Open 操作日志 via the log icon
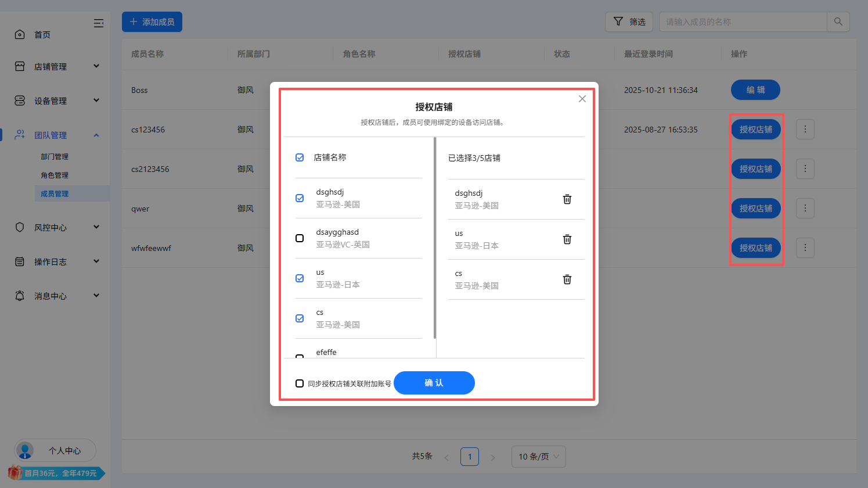 tap(20, 261)
